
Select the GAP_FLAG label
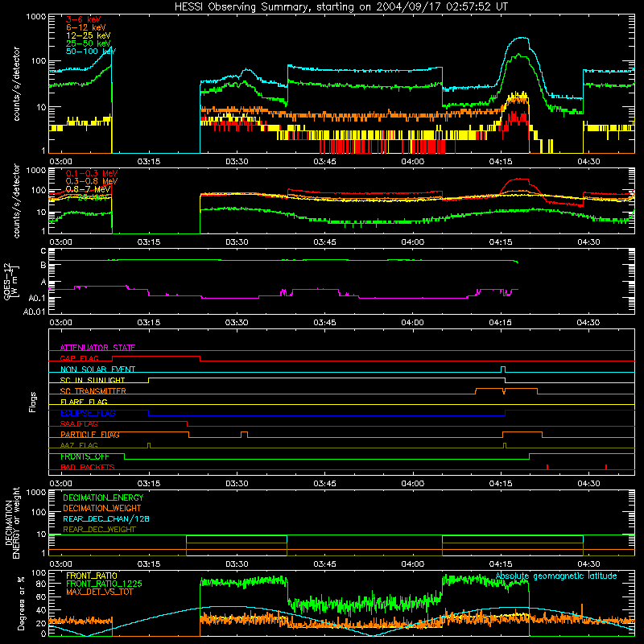pyautogui.click(x=79, y=358)
